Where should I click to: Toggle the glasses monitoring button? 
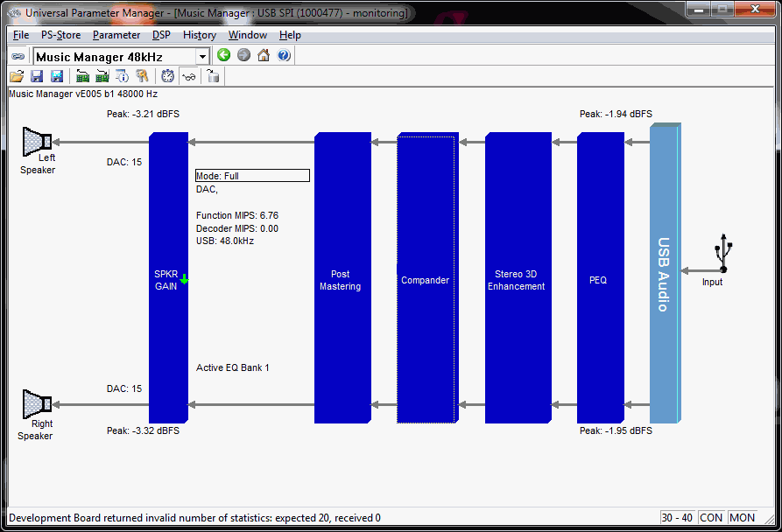pos(188,77)
